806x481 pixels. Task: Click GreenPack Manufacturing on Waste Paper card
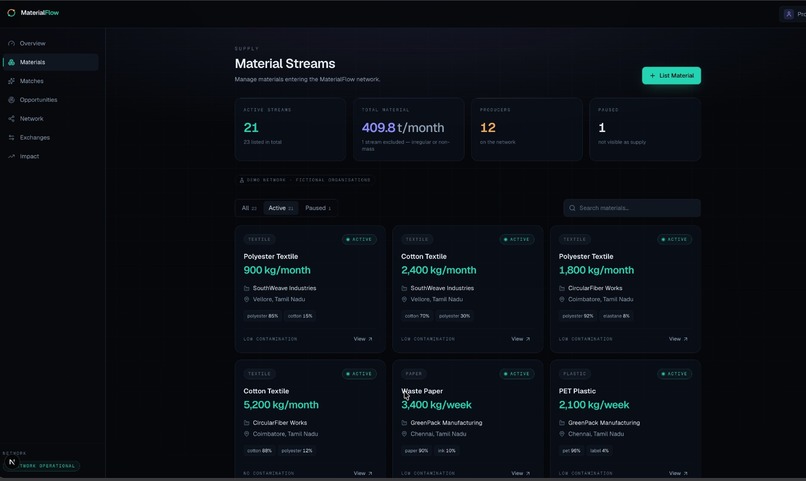[x=446, y=423]
